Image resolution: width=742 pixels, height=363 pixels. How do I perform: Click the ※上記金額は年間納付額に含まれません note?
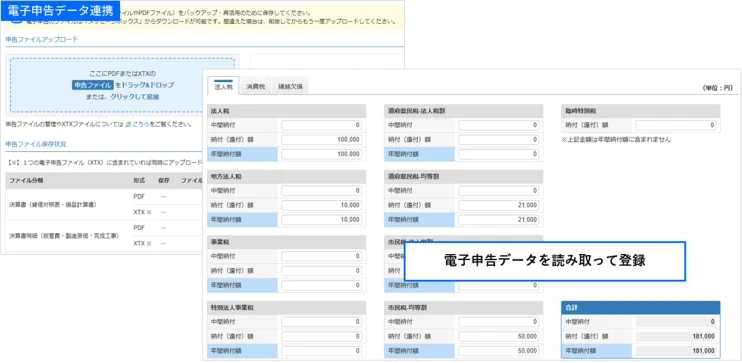(x=616, y=140)
